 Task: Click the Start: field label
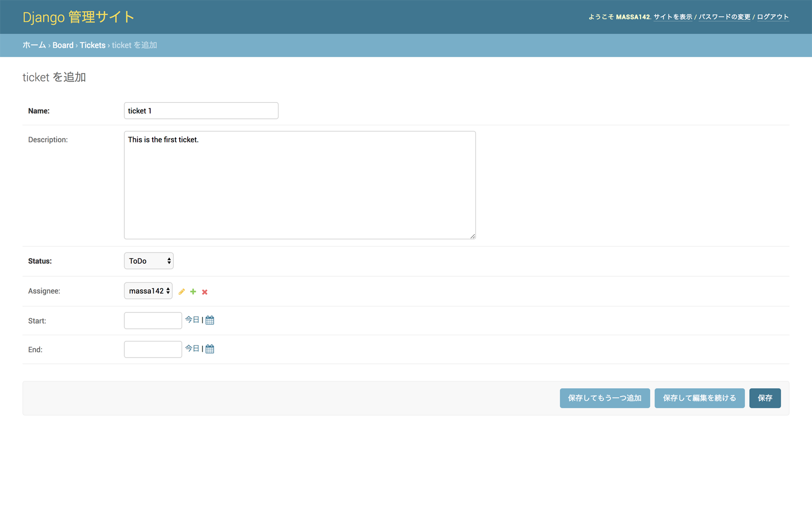[x=37, y=321]
